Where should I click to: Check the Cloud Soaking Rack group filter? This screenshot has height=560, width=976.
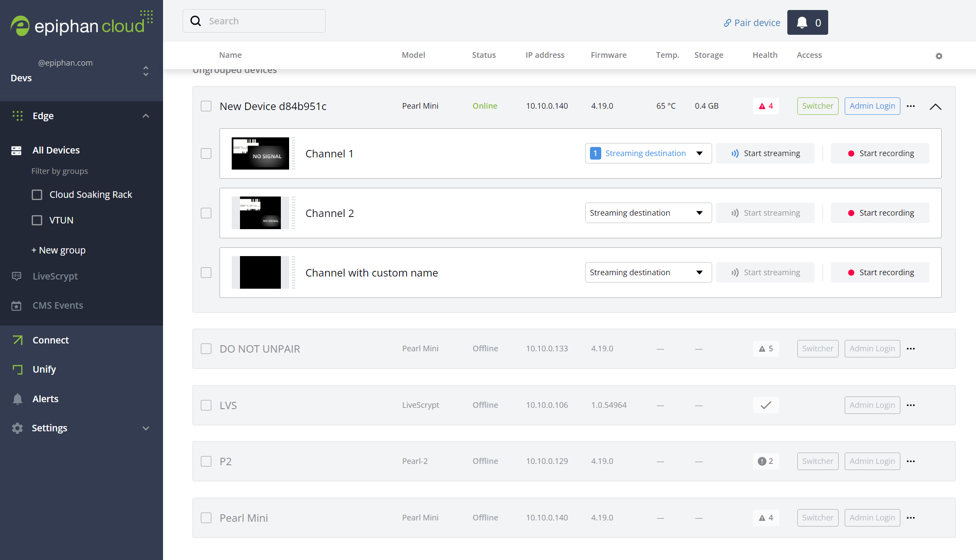tap(37, 195)
